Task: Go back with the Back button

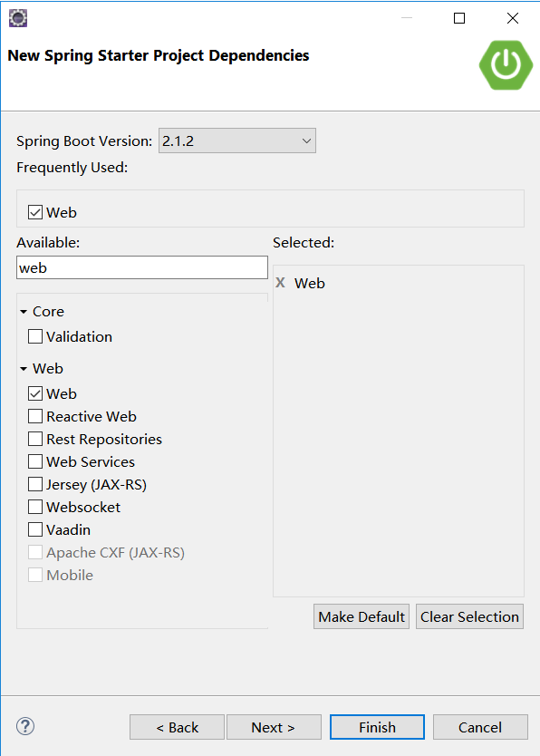Action: point(177,726)
